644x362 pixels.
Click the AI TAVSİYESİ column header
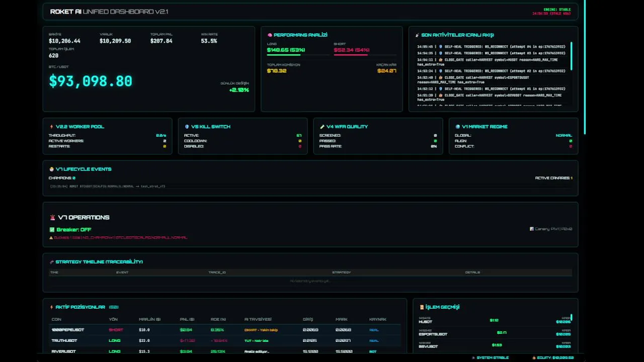(258, 320)
